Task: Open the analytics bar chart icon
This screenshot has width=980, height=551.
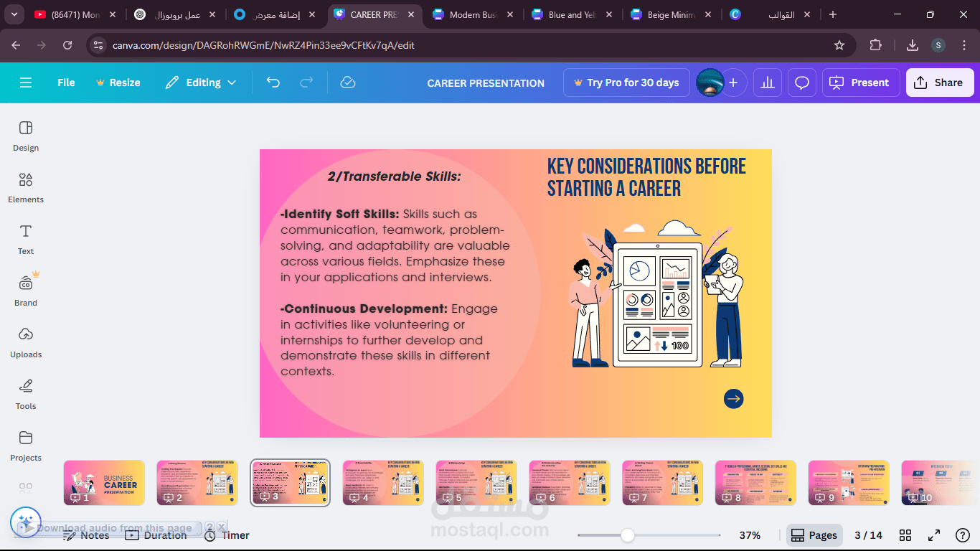Action: 768,83
